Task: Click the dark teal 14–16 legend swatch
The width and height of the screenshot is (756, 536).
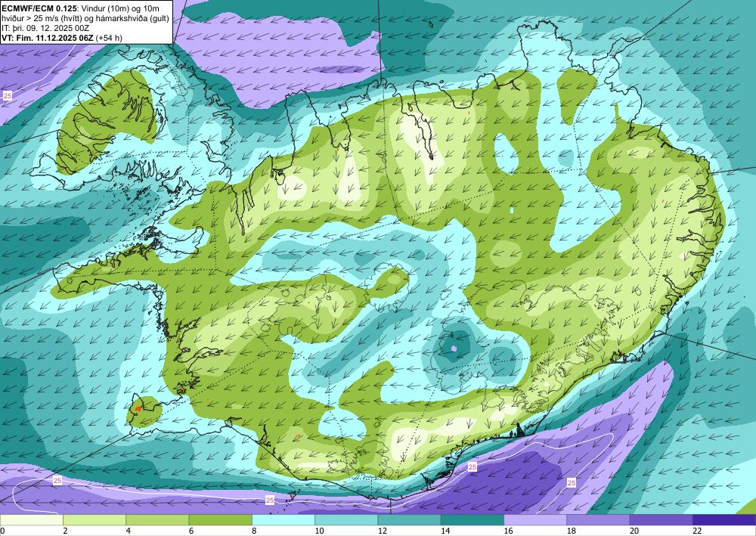Action: point(472,520)
